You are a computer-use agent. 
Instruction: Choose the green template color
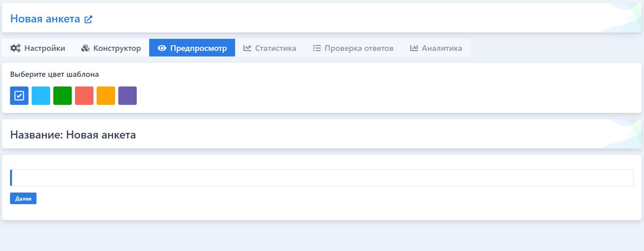[63, 96]
